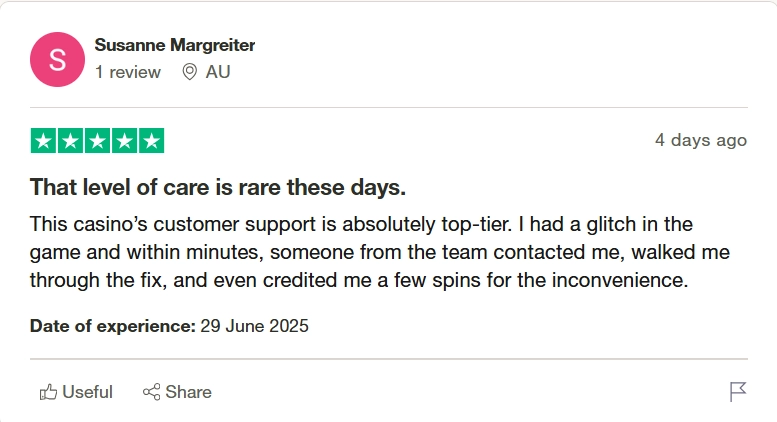Screen dimensions: 777x422
Task: Click the location pin icon
Action: pos(189,72)
